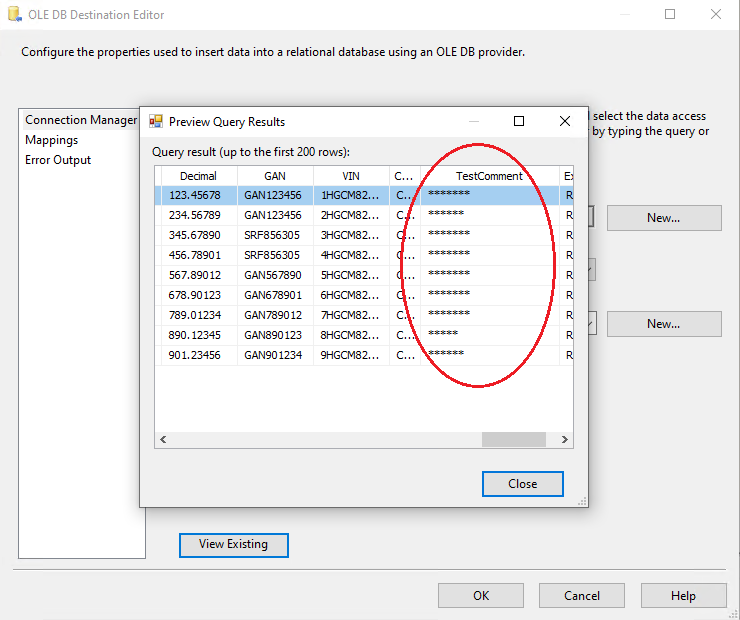This screenshot has width=740, height=620.
Task: Close the Preview Query Results dialog with X
Action: point(564,121)
